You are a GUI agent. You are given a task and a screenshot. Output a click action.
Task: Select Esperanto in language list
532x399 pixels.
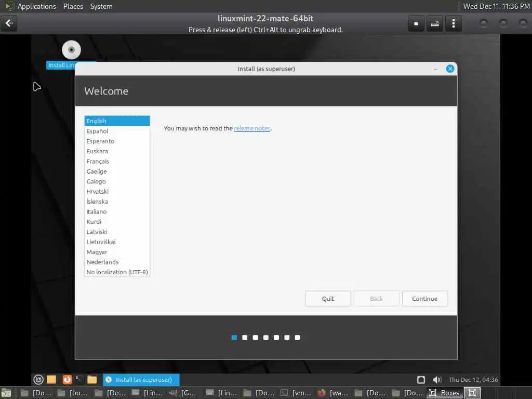pos(117,141)
